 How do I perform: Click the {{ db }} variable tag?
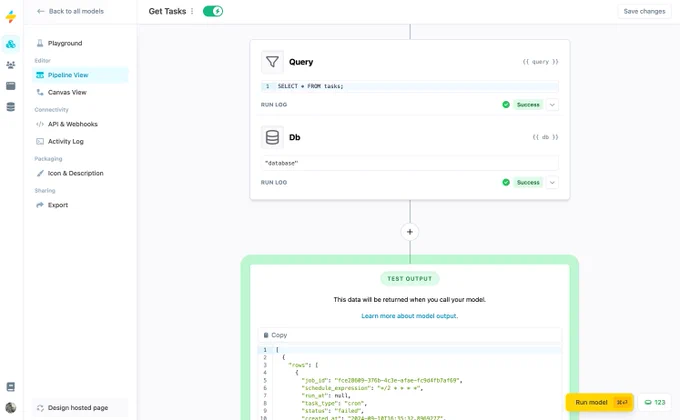[x=545, y=137]
